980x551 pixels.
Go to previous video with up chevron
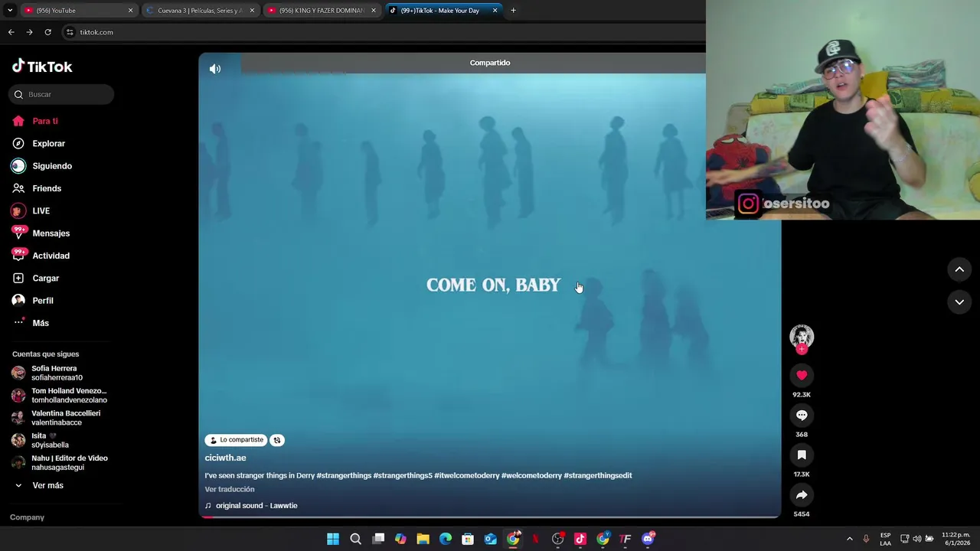click(x=959, y=269)
